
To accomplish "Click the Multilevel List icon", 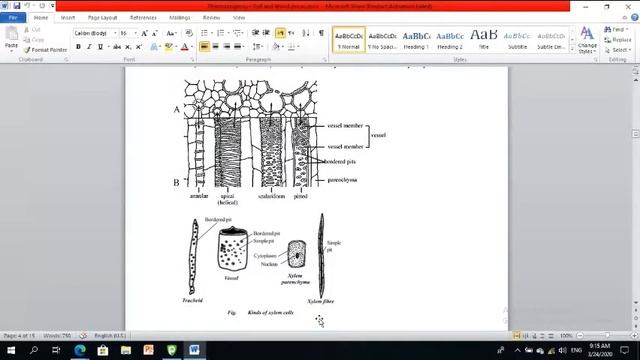I will (237, 33).
